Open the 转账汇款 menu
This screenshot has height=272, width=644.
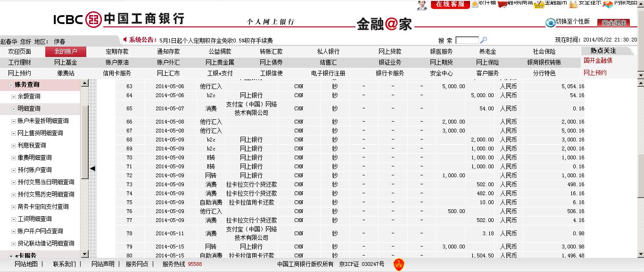point(271,51)
